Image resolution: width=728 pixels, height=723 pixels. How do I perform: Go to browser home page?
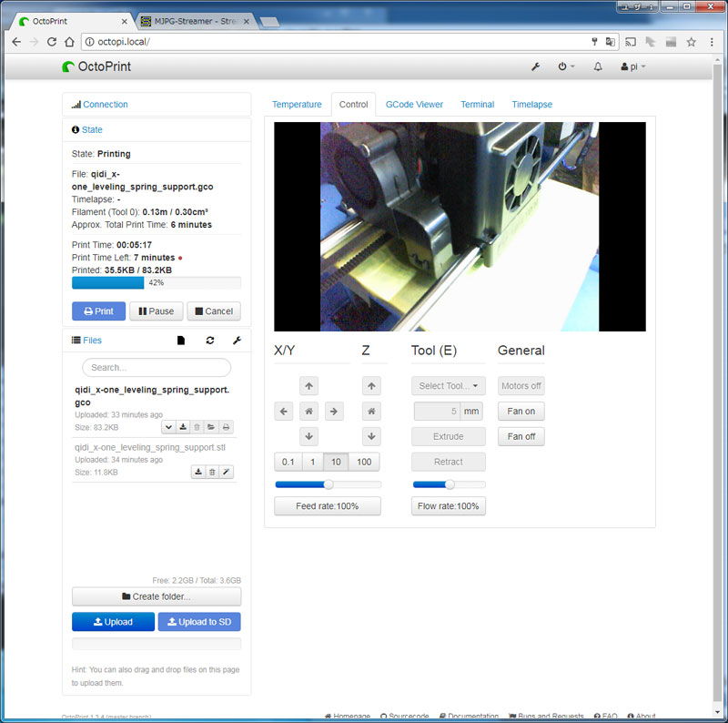69,42
